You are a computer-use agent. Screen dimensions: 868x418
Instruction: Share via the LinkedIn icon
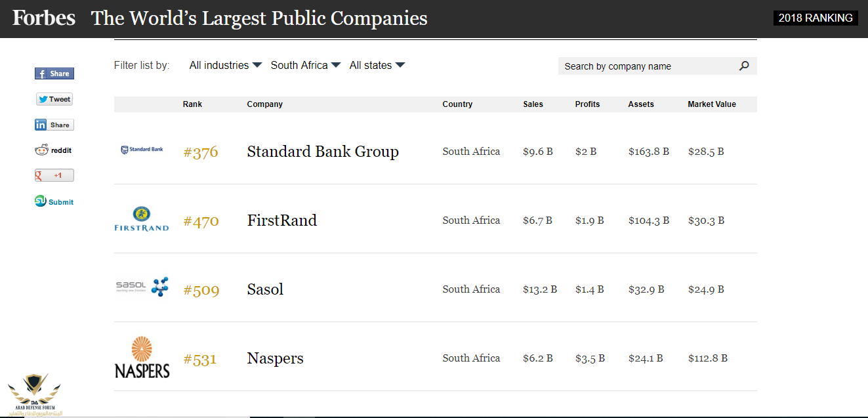pos(54,125)
